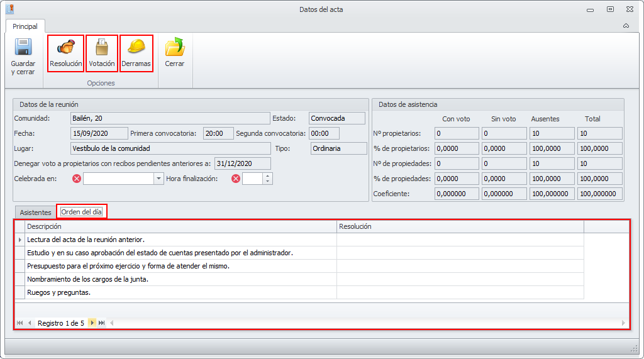
Task: Decrease Hora finalización with down spinner
Action: click(268, 182)
